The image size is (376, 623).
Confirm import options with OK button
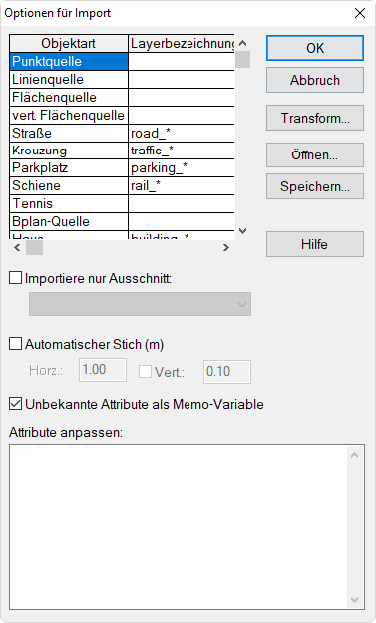tap(315, 48)
